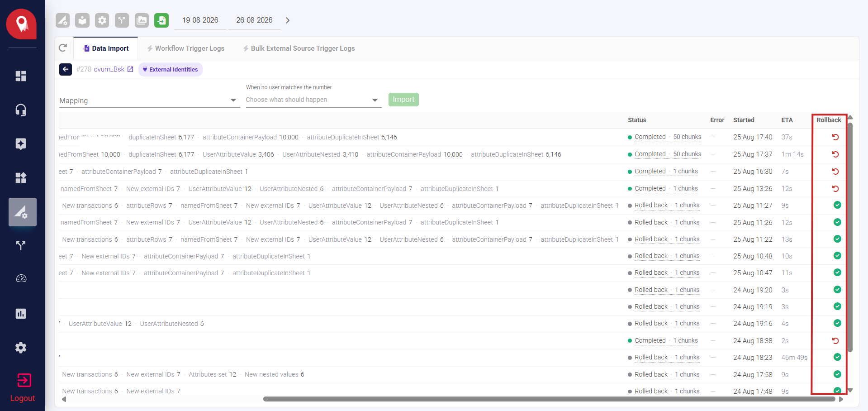Open the sparkle badge icon in sidebar
Screen dimensions: 868x411
pyautogui.click(x=21, y=144)
